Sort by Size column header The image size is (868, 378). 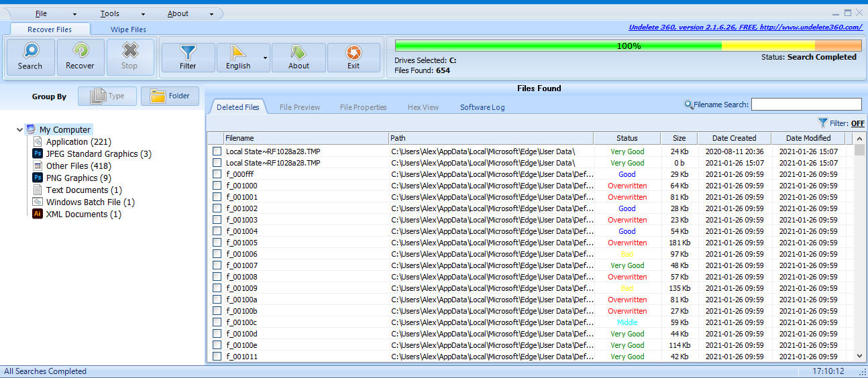click(x=679, y=138)
